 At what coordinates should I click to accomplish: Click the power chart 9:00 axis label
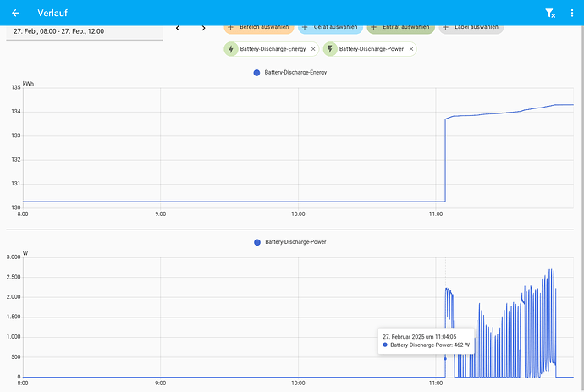point(161,383)
